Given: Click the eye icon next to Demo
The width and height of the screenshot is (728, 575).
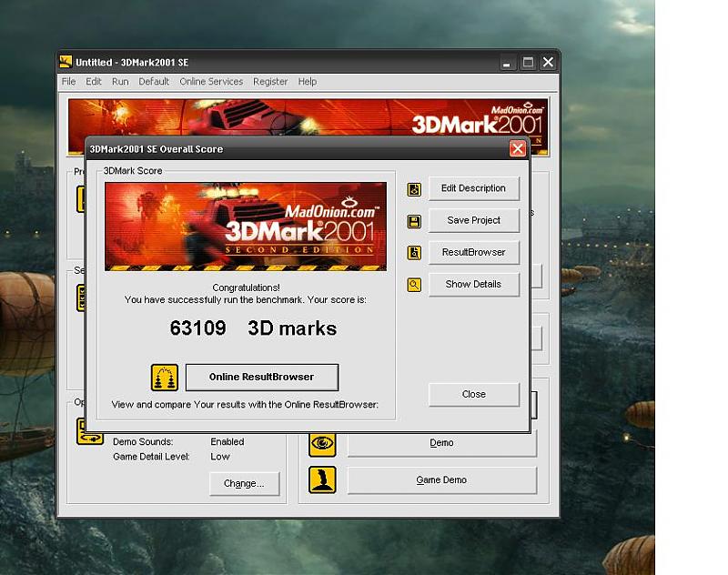Looking at the screenshot, I should (x=322, y=443).
